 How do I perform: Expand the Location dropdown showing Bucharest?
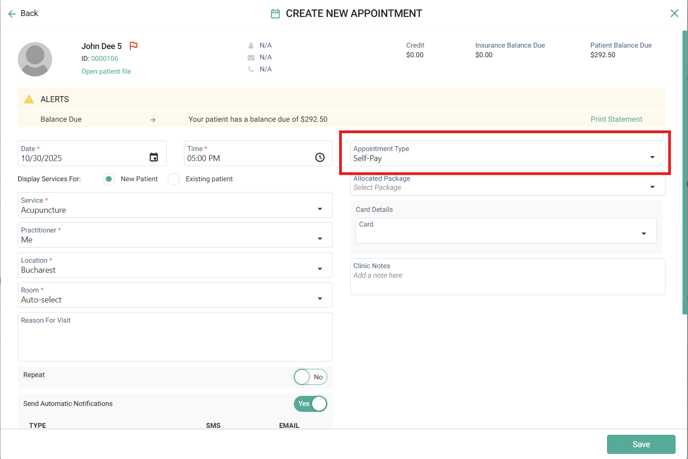pos(320,269)
